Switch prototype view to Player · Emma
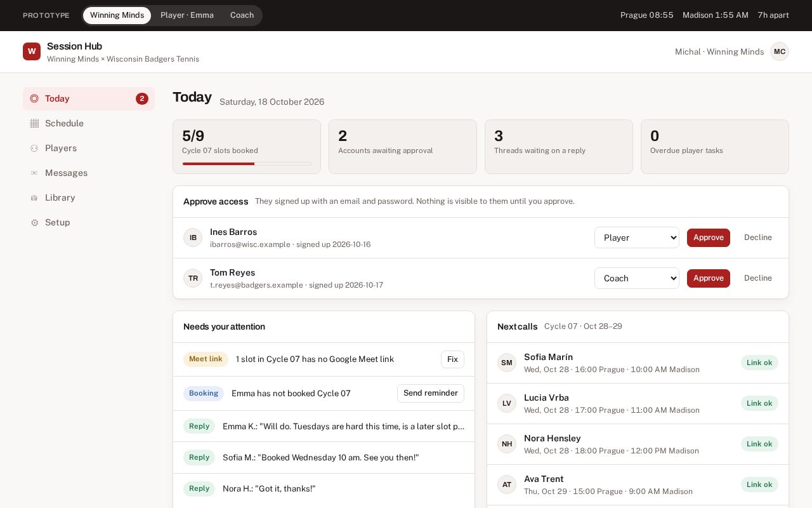 pos(187,15)
